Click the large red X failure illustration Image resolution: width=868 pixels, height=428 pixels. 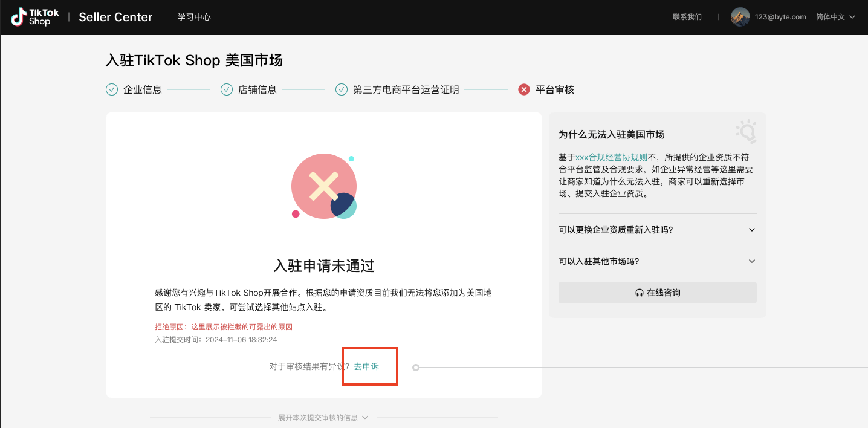click(324, 186)
